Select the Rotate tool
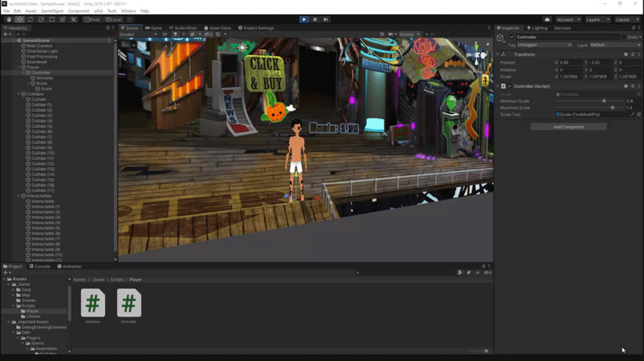The width and height of the screenshot is (644, 361). (x=31, y=19)
